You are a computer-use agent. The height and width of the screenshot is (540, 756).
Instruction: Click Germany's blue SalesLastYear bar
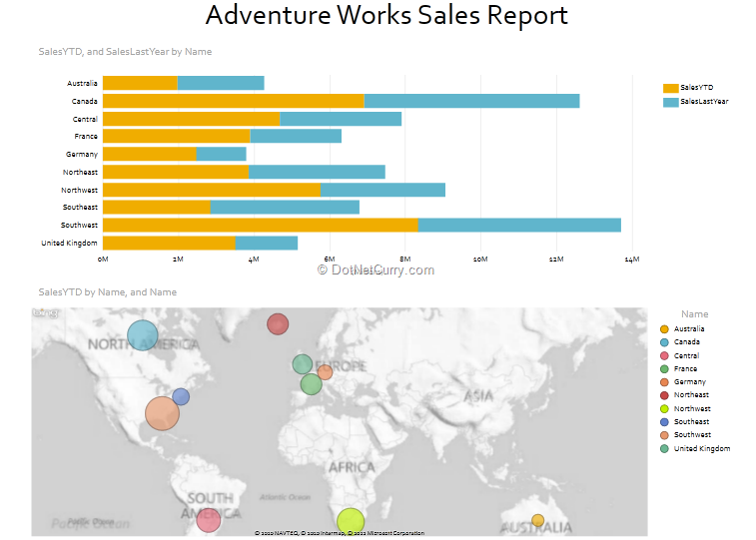point(222,154)
